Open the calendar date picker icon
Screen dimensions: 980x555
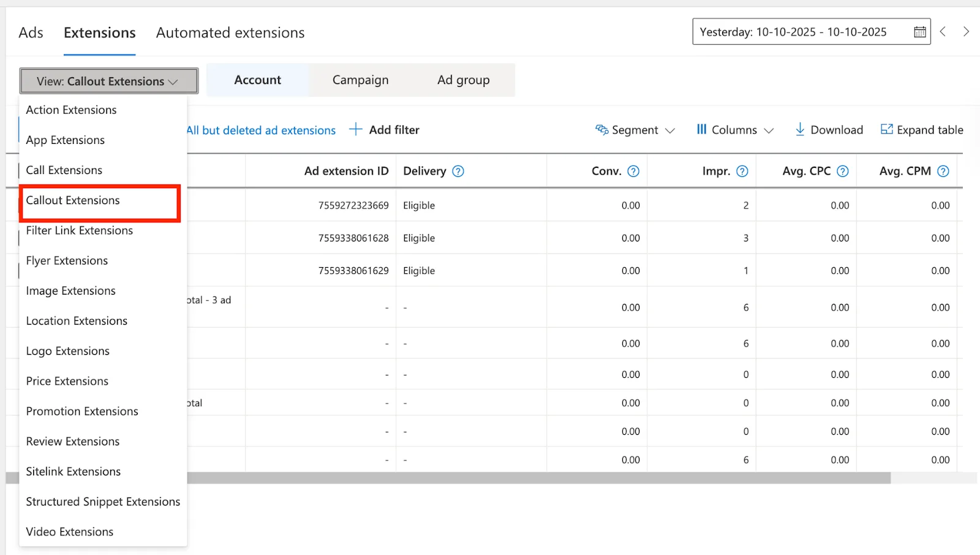pos(919,32)
